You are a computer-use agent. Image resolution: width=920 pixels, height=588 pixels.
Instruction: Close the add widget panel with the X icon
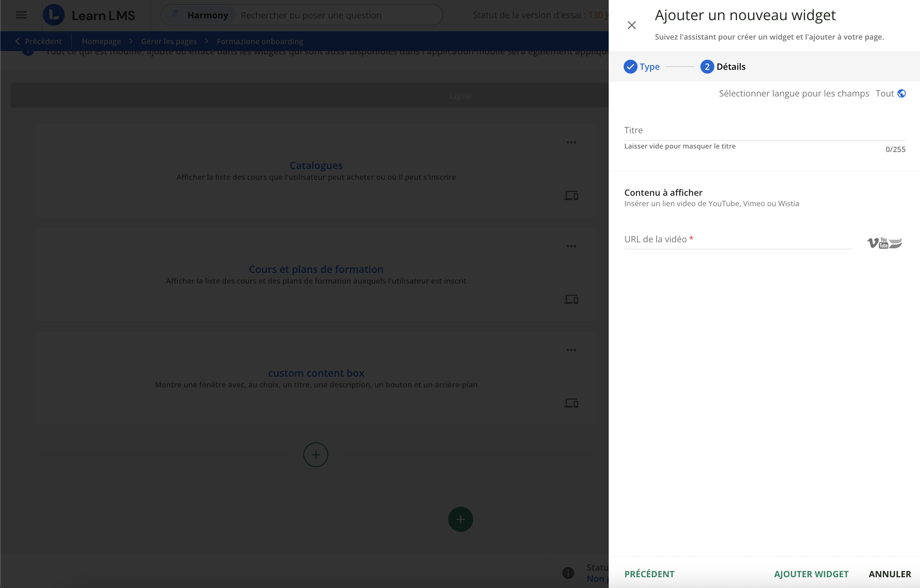click(x=632, y=25)
